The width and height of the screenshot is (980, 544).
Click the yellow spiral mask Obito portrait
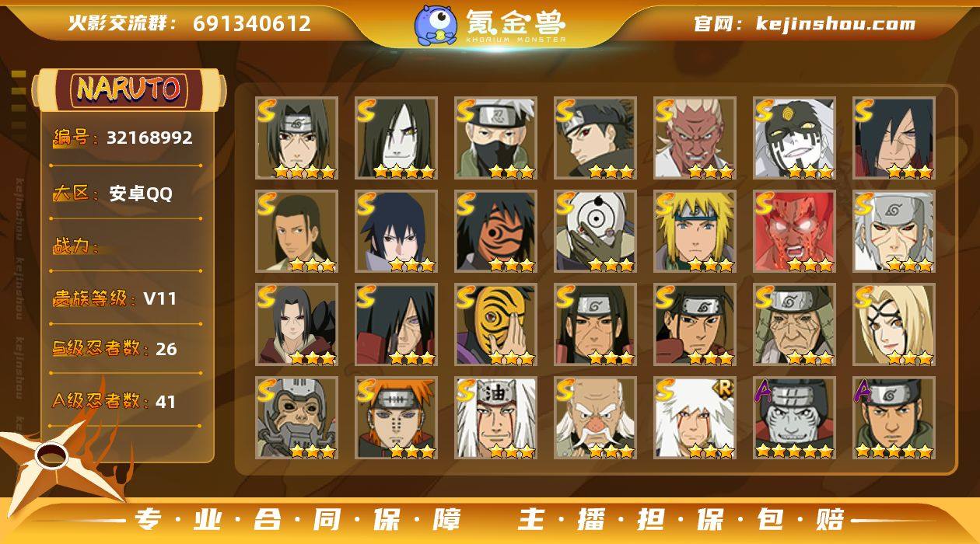tap(495, 325)
